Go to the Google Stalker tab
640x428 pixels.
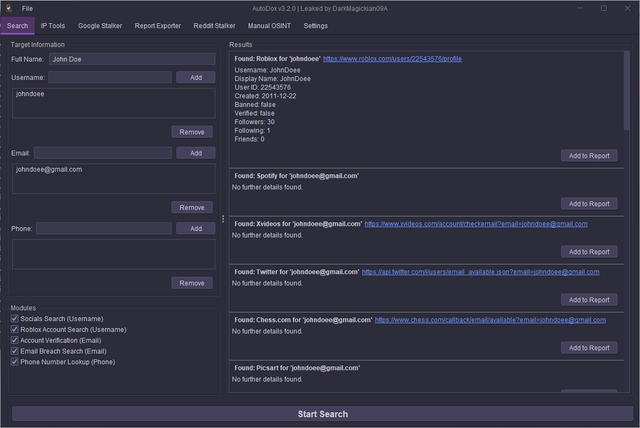point(100,26)
